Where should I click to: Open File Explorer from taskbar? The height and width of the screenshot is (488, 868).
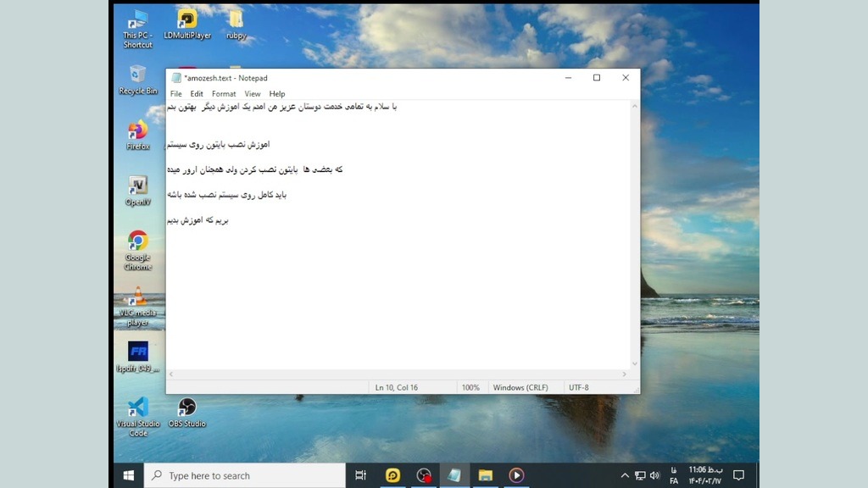coord(486,475)
